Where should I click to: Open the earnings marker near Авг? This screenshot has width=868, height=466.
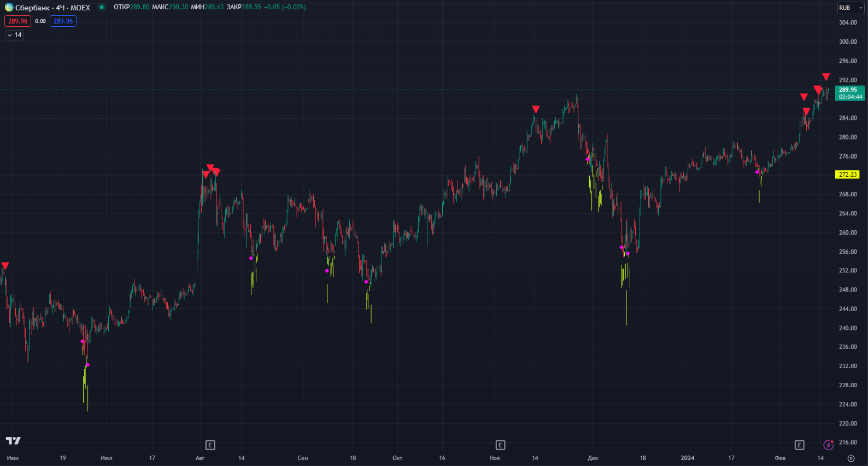[x=210, y=445]
